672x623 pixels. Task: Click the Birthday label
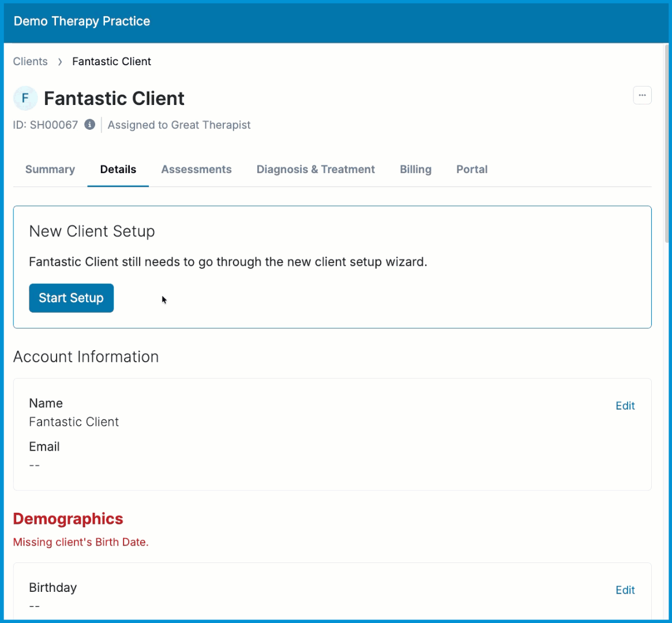click(52, 587)
